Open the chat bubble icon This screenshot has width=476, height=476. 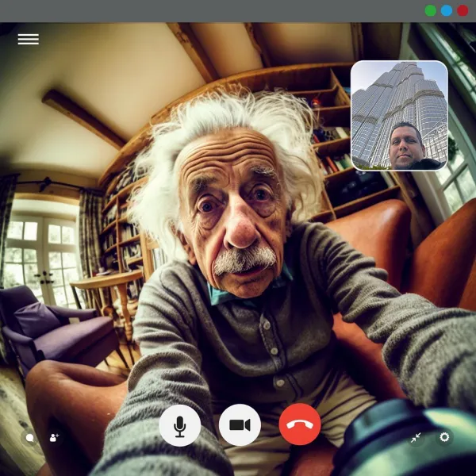30,437
